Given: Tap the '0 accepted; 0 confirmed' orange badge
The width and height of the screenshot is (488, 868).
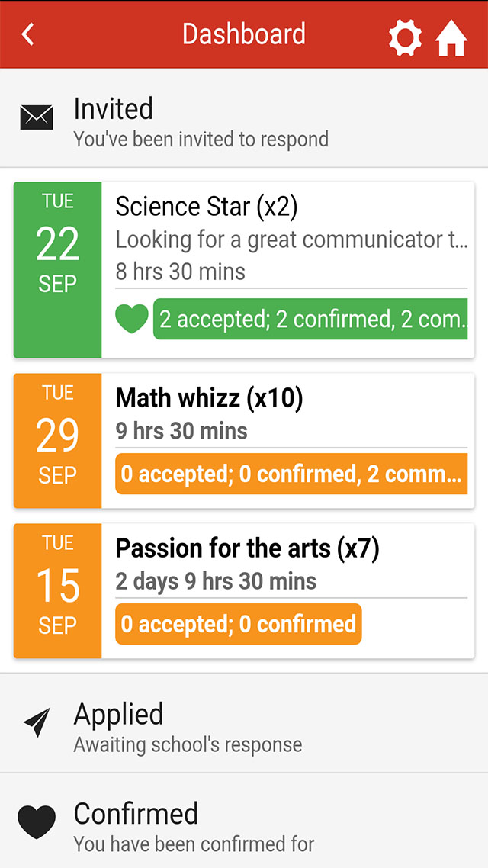Looking at the screenshot, I should [239, 624].
